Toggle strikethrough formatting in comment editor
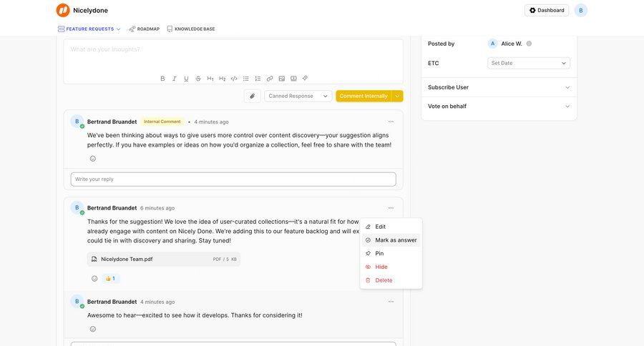Screen dimensions: 644x346 198,79
